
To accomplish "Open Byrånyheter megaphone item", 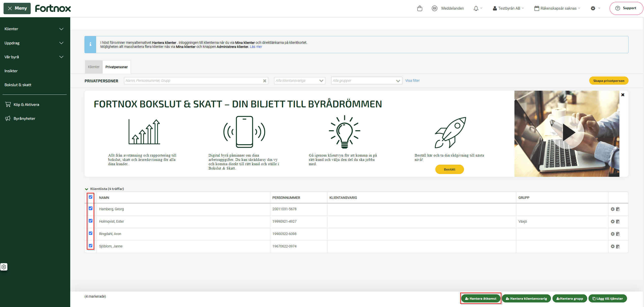I will tap(20, 119).
